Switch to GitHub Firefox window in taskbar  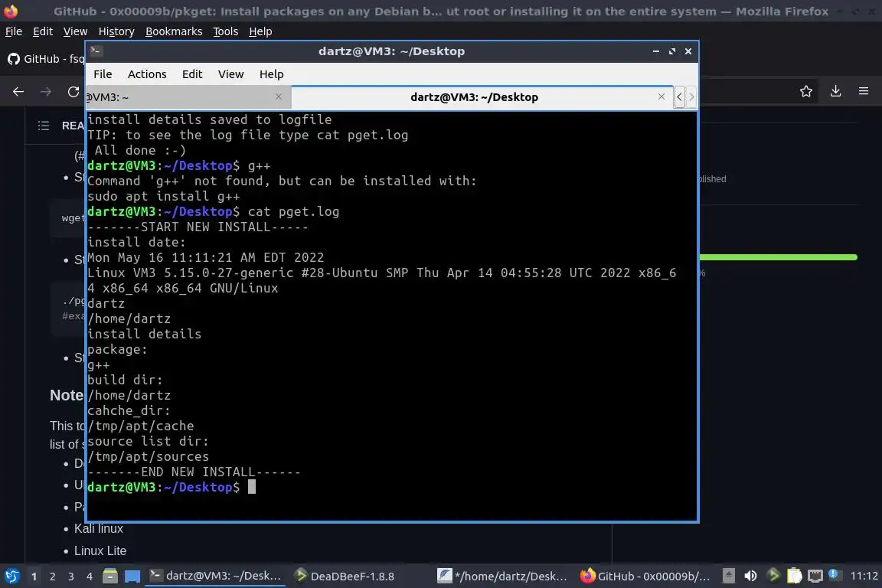(645, 576)
